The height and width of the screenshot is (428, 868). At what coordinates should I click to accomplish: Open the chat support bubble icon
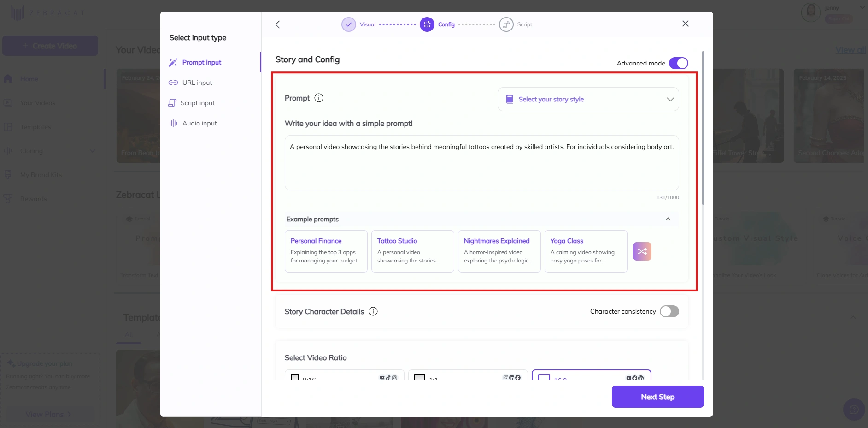[854, 410]
